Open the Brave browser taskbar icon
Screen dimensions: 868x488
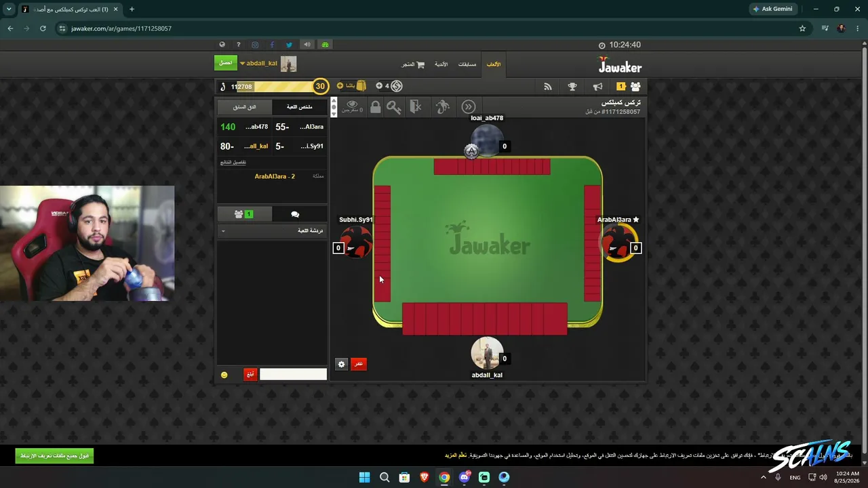click(425, 477)
